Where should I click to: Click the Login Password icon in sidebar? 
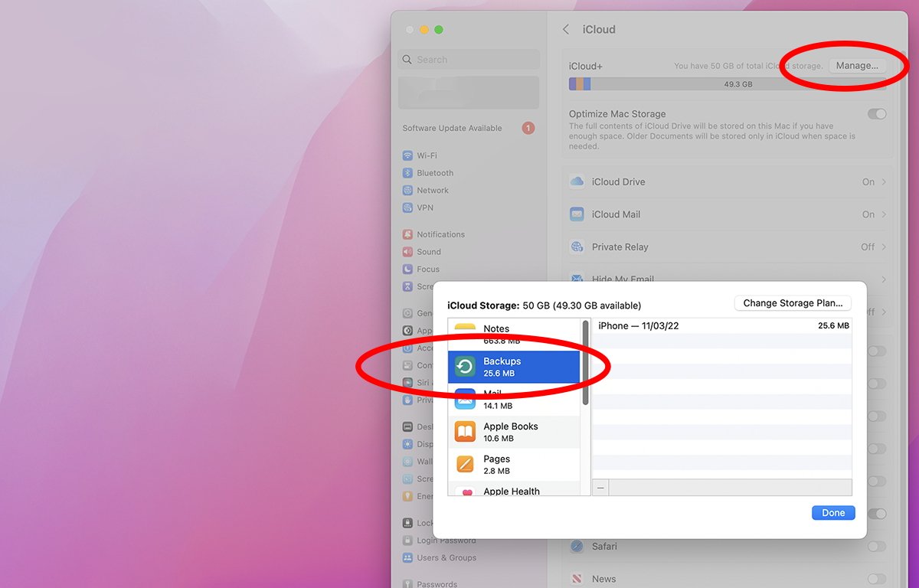[x=407, y=541]
